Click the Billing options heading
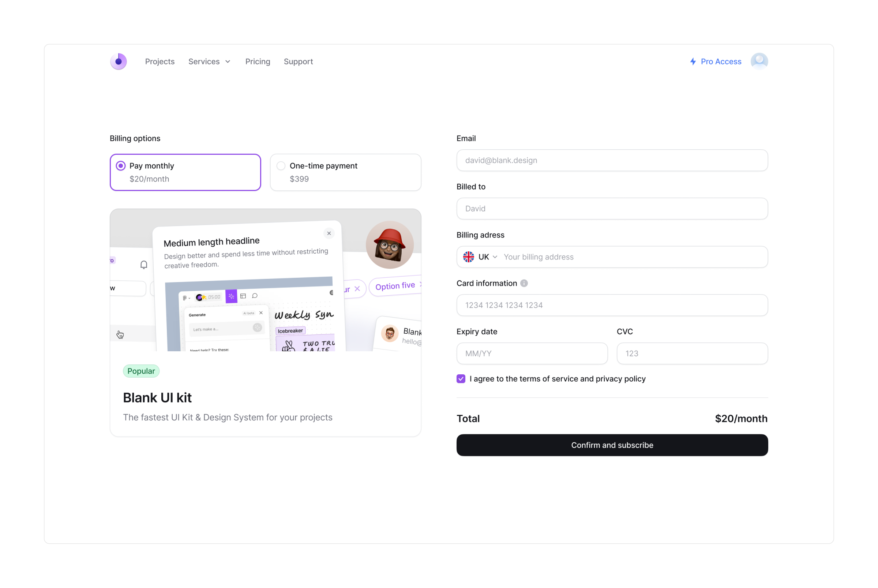The width and height of the screenshot is (878, 588). pos(135,138)
